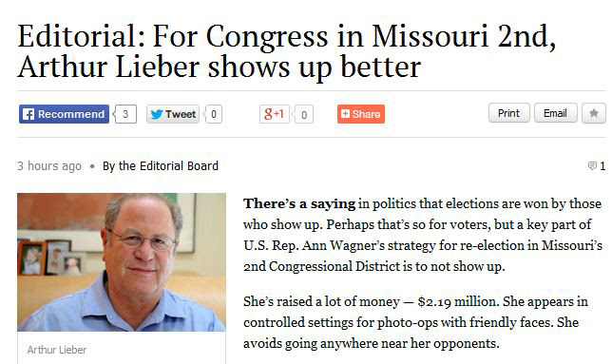Click the Facebook Recommend button

(x=64, y=114)
